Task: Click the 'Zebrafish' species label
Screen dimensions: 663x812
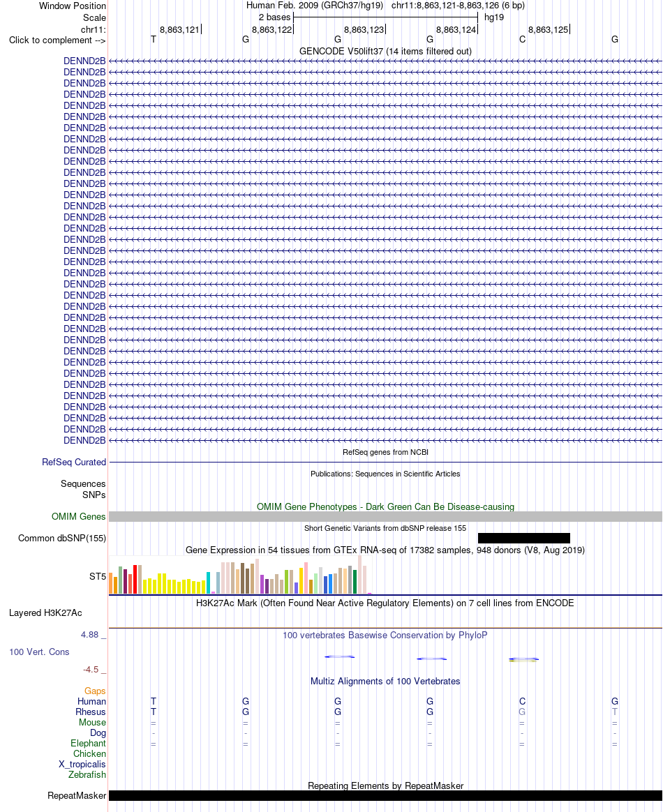Action: pyautogui.click(x=87, y=775)
